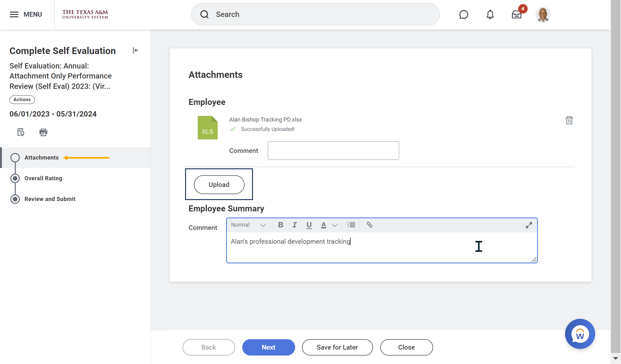Toggle italic formatting in the comment editor
This screenshot has width=621, height=364.
tap(294, 225)
